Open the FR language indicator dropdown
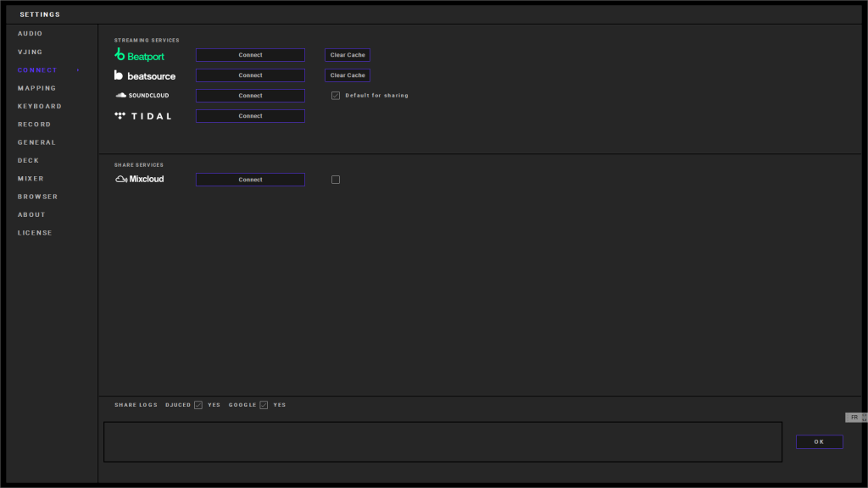The height and width of the screenshot is (488, 868). point(856,418)
